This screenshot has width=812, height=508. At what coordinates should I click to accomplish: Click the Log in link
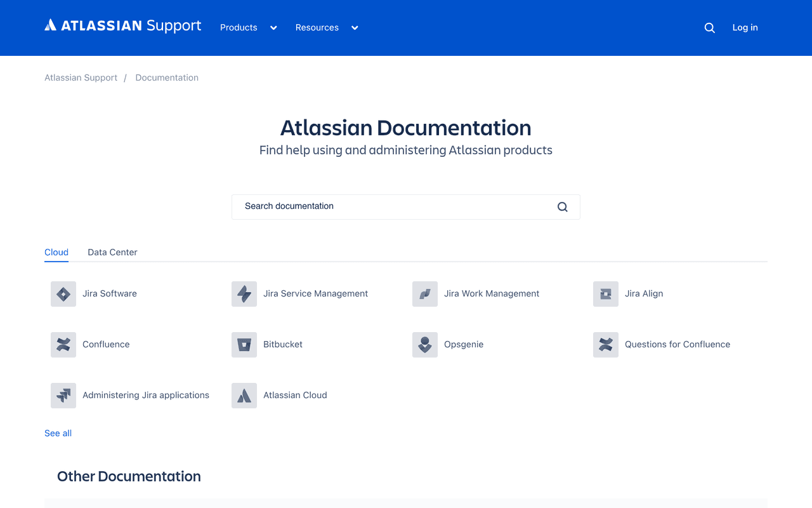click(745, 27)
